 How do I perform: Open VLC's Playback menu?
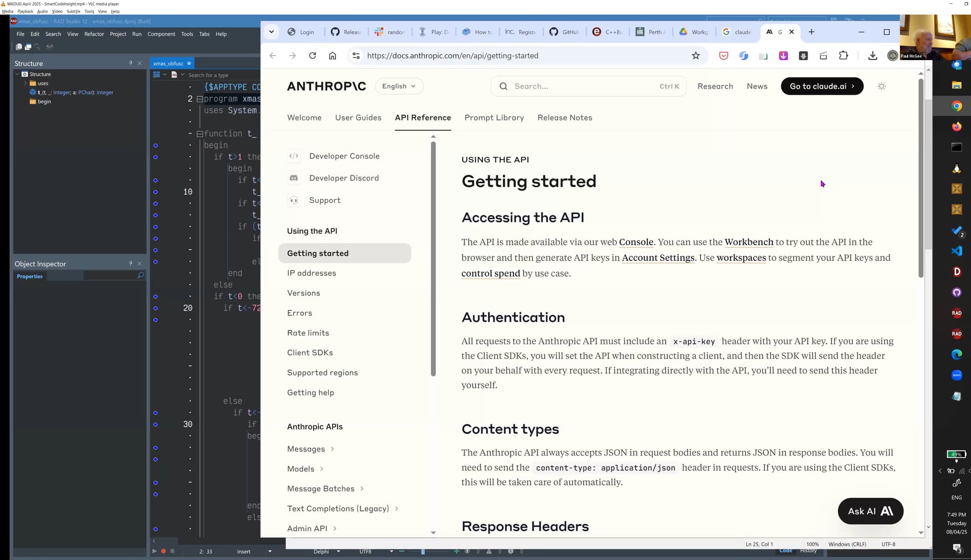tap(25, 11)
